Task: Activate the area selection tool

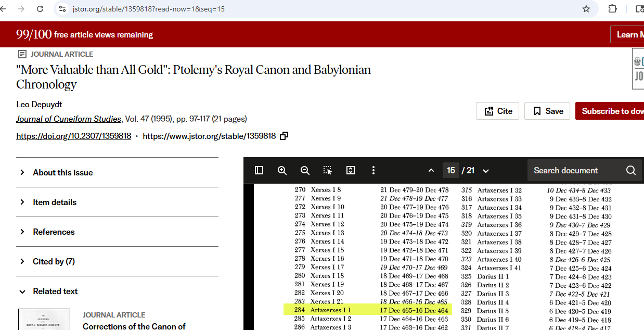Action: (327, 170)
